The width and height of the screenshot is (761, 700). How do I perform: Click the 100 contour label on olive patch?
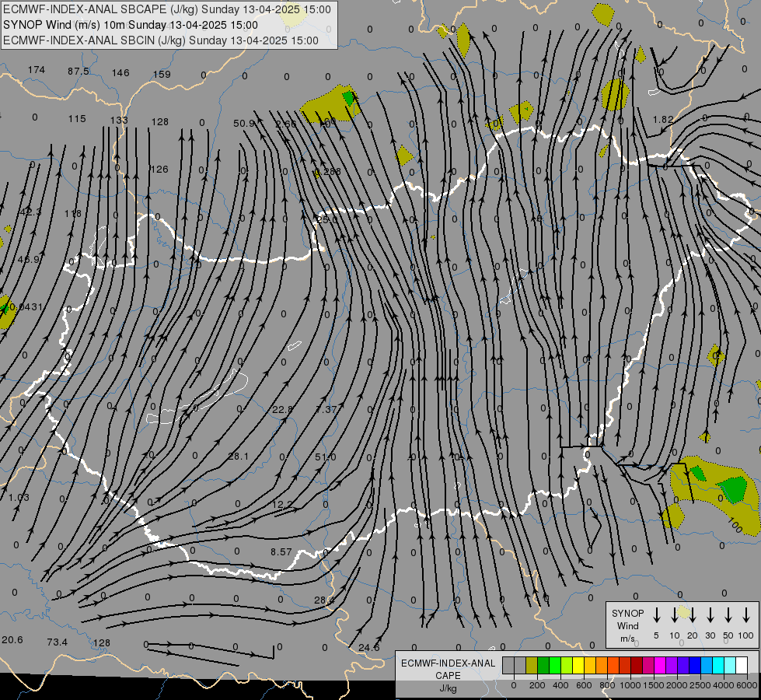735,525
